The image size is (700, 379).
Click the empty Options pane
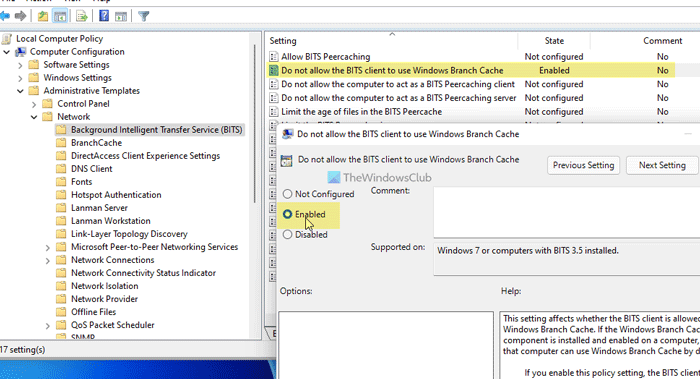pyautogui.click(x=386, y=345)
